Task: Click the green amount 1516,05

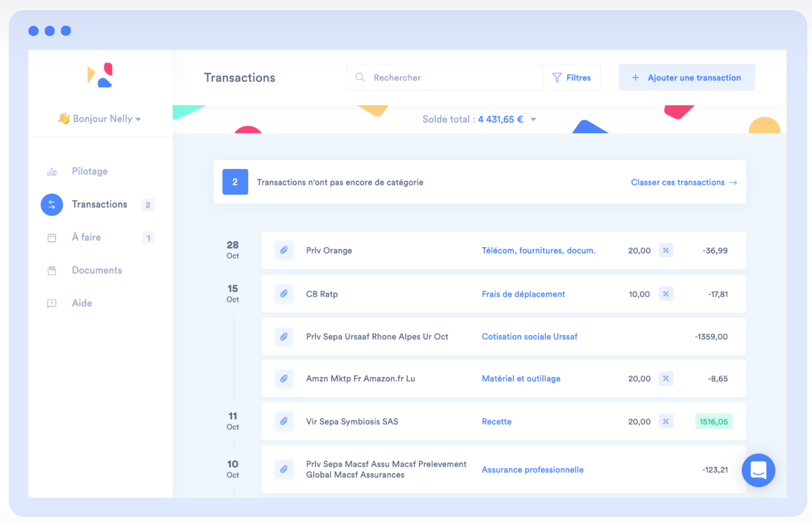Action: (x=714, y=422)
